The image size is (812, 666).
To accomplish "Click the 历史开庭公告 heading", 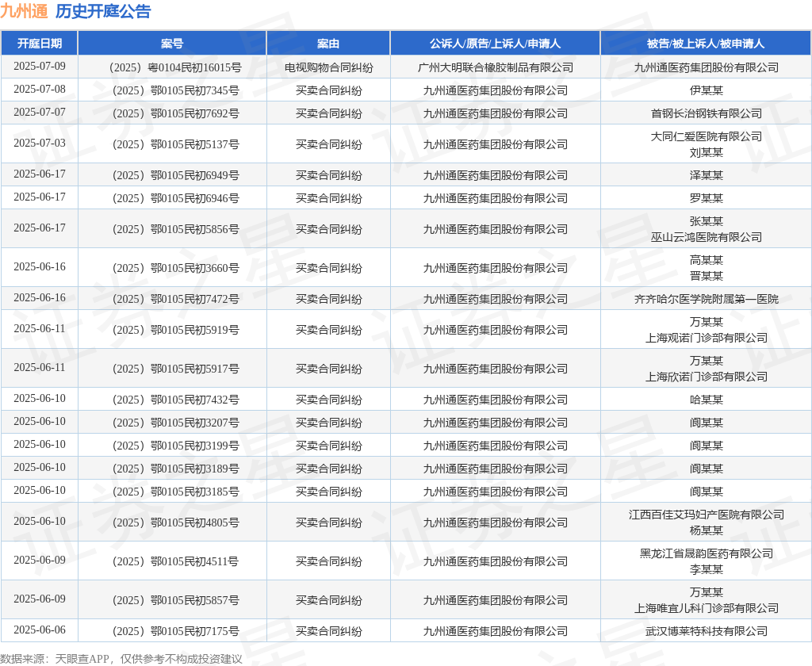I will (x=103, y=11).
